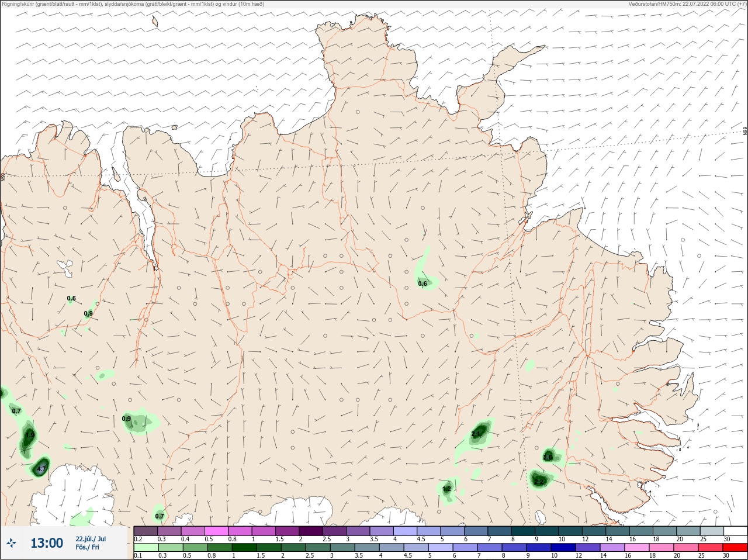Click the '2.1' rainfall value on the map

pyautogui.click(x=476, y=434)
